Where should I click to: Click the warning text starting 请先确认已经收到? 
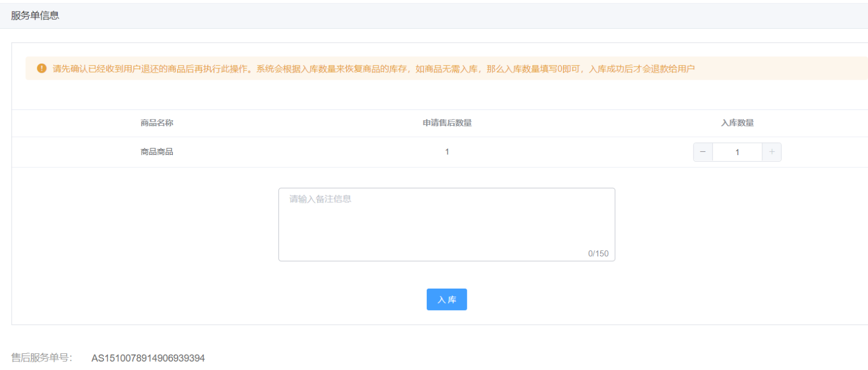point(374,69)
